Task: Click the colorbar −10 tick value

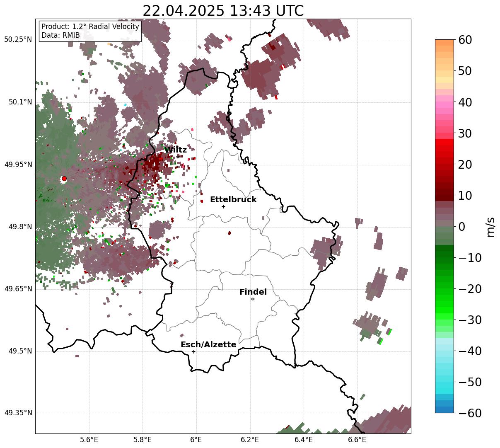Action: (470, 257)
